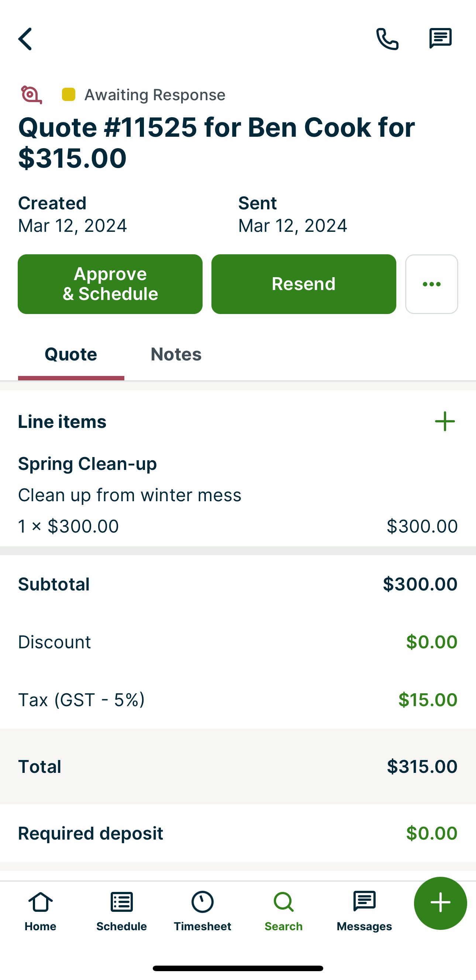Tap the back arrow icon
This screenshot has width=476, height=980.
[x=25, y=39]
